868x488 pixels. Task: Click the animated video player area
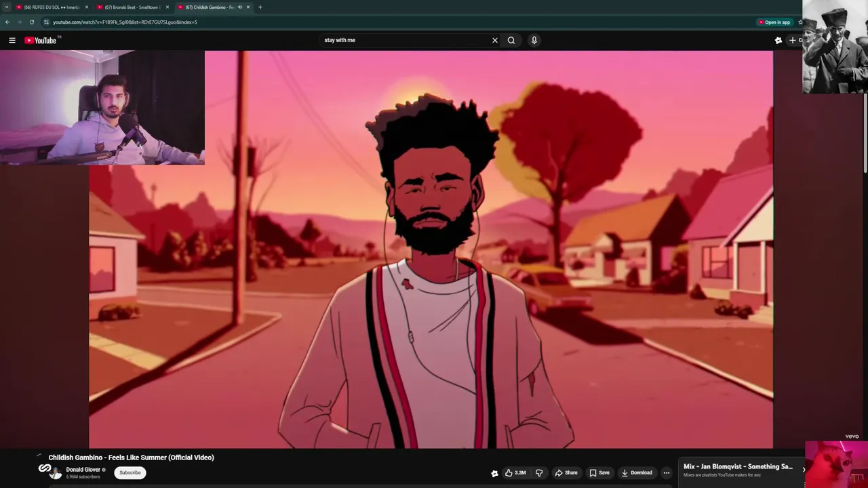point(431,249)
